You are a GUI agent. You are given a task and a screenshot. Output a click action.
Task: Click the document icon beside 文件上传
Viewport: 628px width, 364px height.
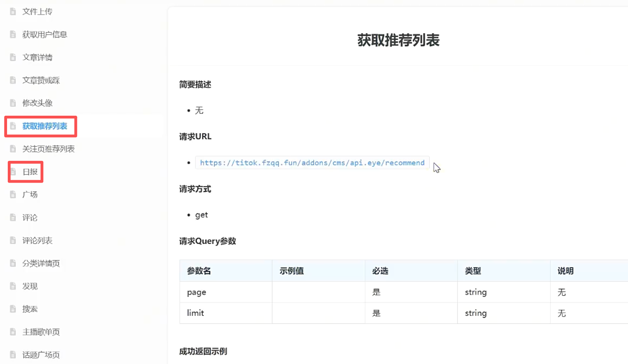point(12,11)
